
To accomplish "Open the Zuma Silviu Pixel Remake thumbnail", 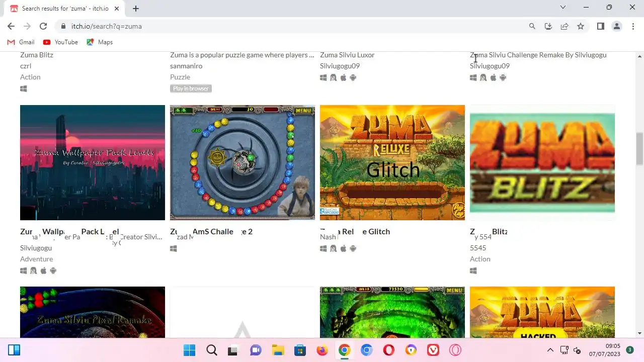I will pos(93,312).
